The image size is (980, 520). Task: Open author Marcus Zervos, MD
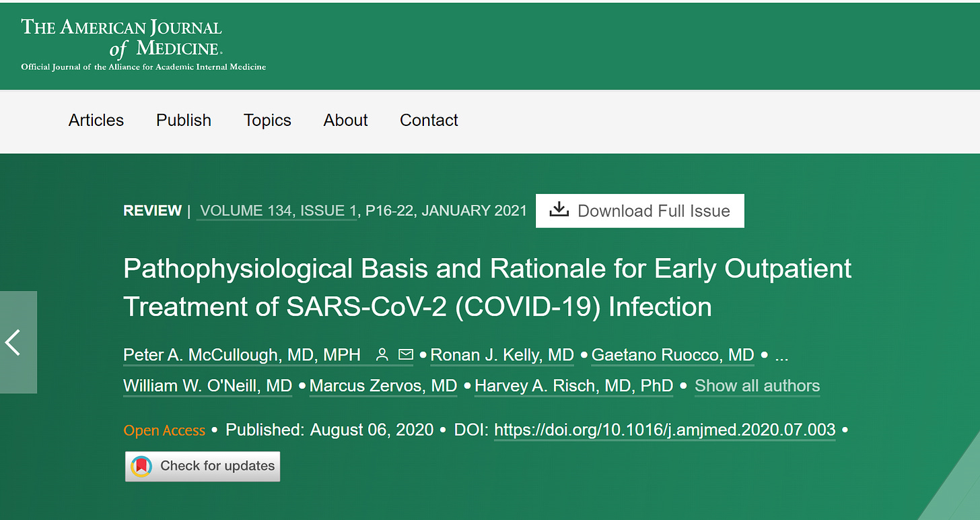pyautogui.click(x=384, y=386)
